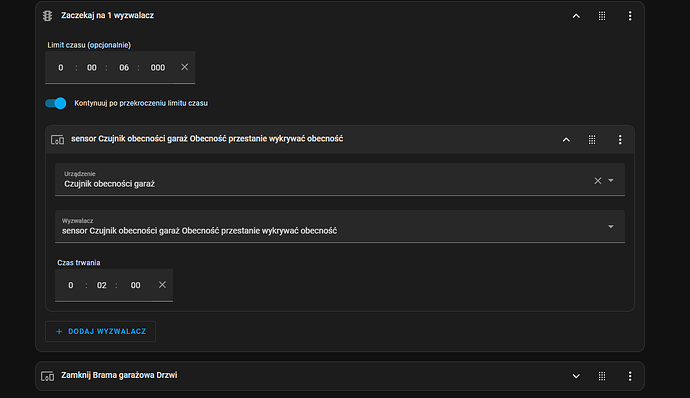Expand the Zamknij Brama garażowa Drzwi action
The height and width of the screenshot is (398, 690).
(576, 376)
